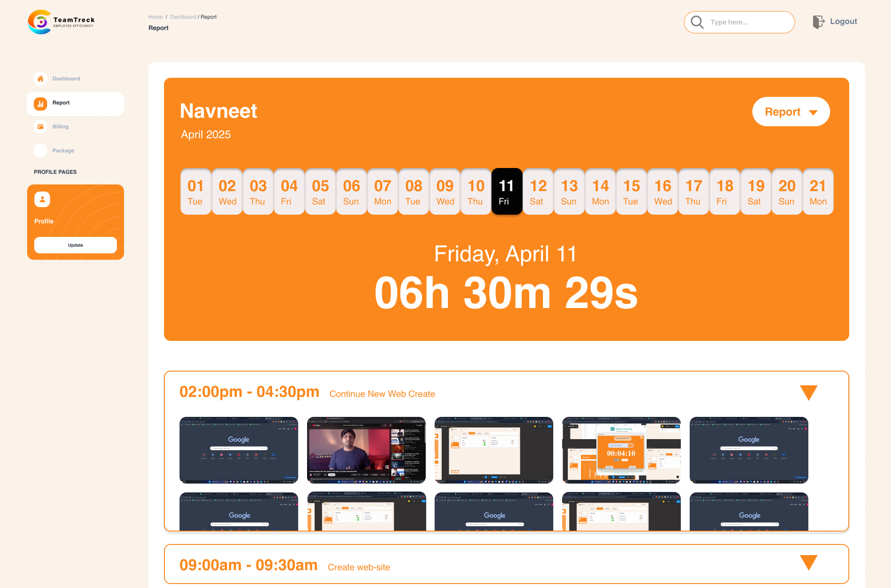Open the YouTube video screenshot thumbnail
The image size is (891, 588).
(x=367, y=450)
